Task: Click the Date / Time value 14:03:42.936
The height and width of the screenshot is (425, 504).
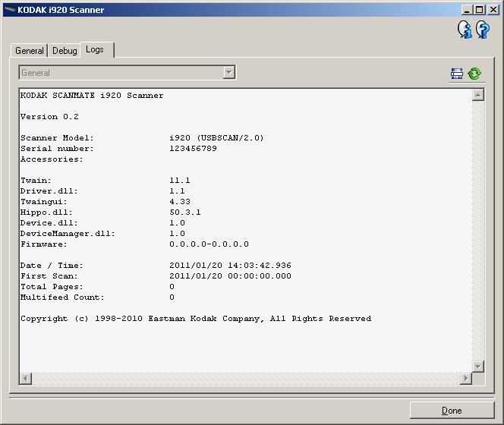Action: [260, 265]
